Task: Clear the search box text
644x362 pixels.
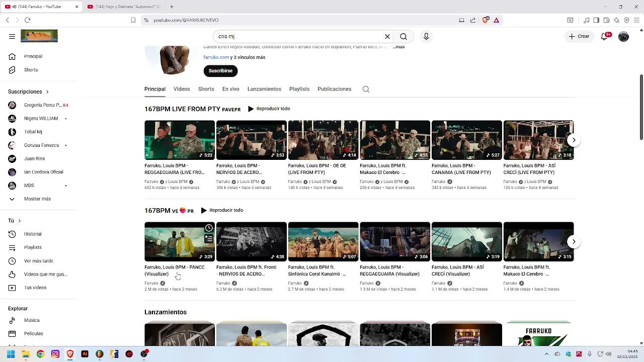Action: pos(387,36)
